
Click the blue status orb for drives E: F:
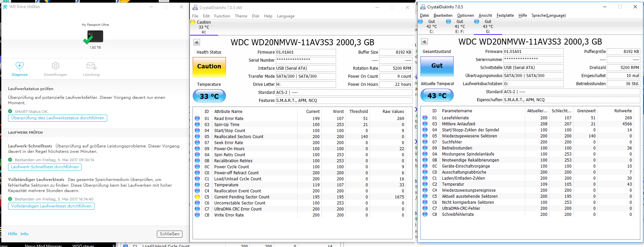click(448, 22)
